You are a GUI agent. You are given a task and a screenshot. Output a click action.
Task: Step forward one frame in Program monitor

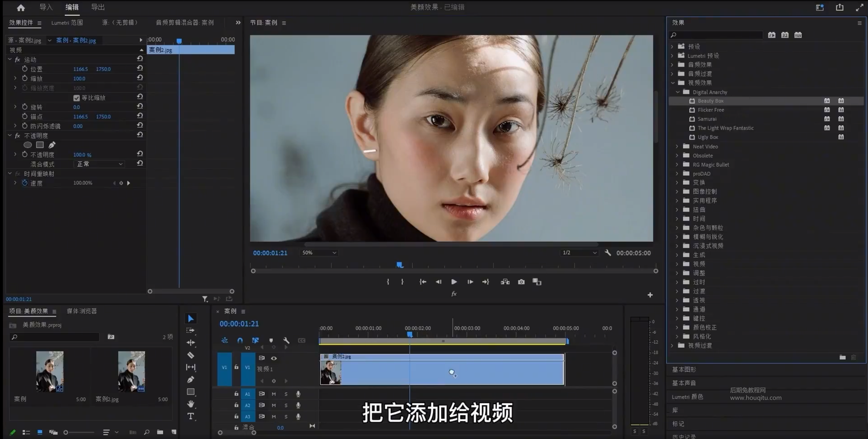pyautogui.click(x=470, y=282)
